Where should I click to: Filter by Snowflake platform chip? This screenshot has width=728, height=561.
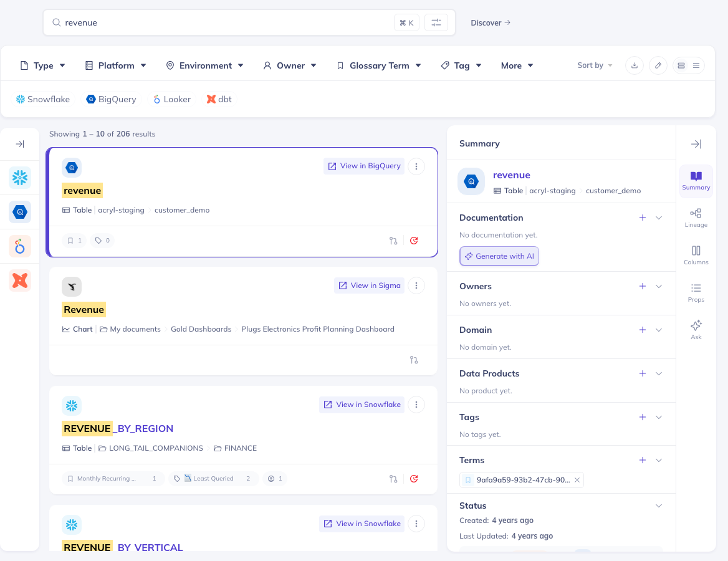(43, 99)
